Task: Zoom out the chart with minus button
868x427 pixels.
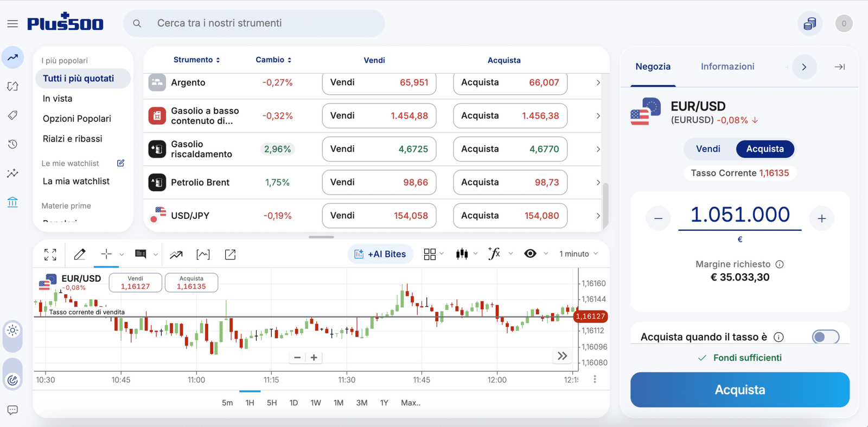Action: pyautogui.click(x=297, y=357)
